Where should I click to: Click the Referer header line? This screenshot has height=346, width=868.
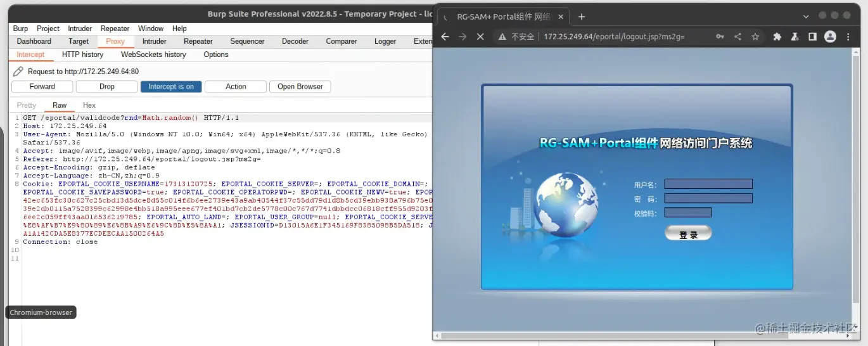pos(142,159)
